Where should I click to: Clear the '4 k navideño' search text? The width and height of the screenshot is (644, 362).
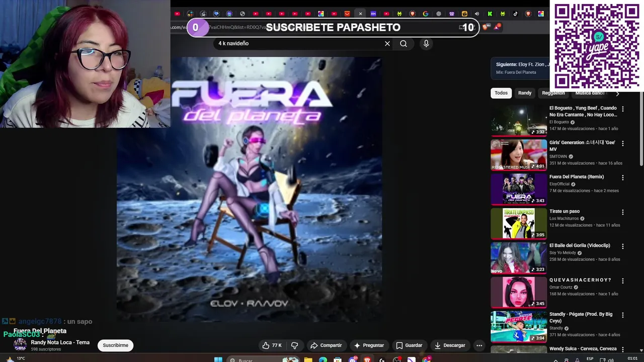pos(387,44)
